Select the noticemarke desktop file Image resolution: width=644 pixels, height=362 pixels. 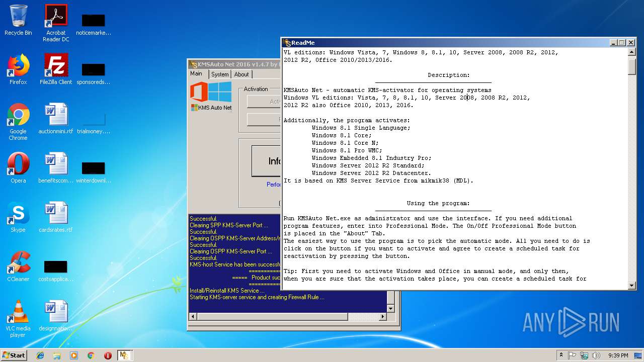94,24
